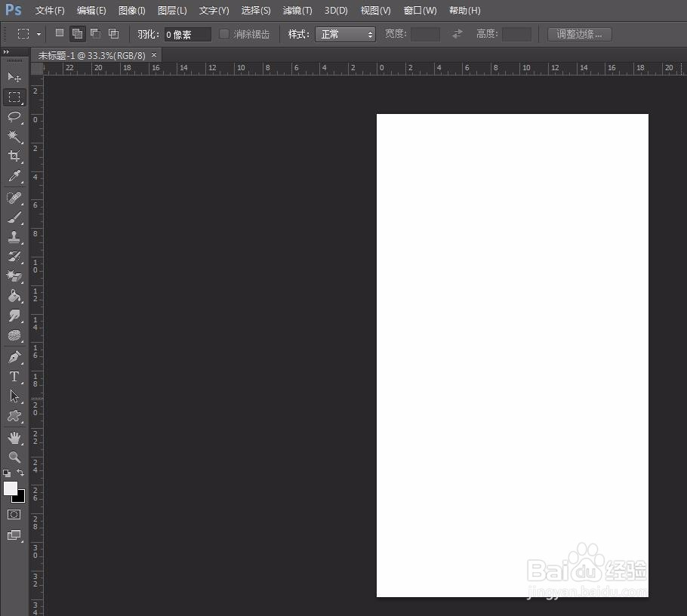Choose the Horizontal Type tool
Image resolution: width=687 pixels, height=616 pixels.
tap(14, 376)
